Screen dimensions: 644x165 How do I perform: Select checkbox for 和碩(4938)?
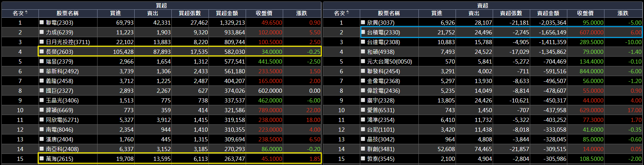tap(363, 51)
